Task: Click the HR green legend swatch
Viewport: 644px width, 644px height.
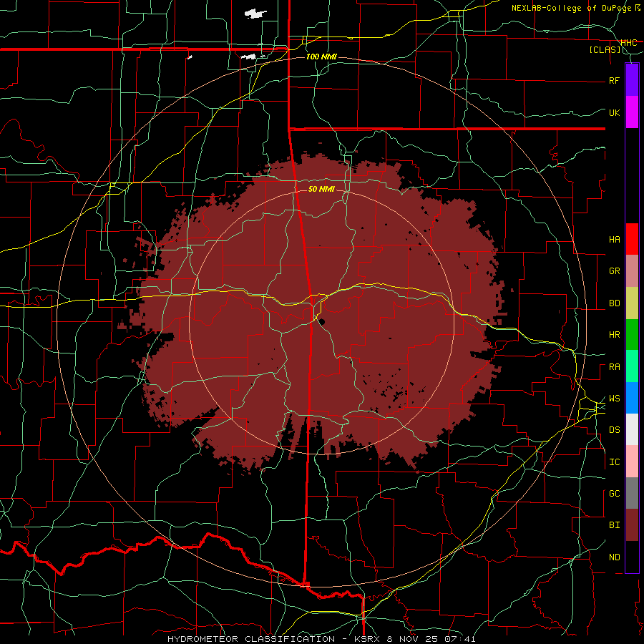Action: pyautogui.click(x=632, y=335)
